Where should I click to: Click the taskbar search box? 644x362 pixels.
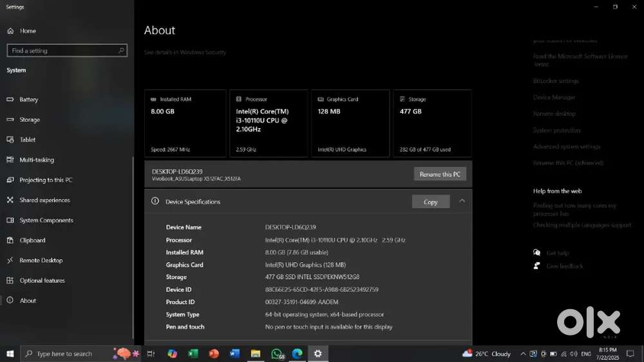(81, 354)
